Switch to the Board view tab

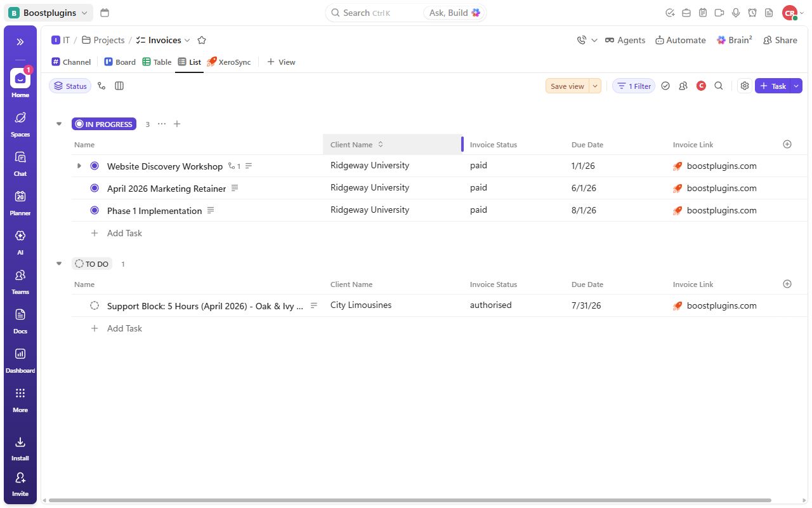click(x=120, y=62)
